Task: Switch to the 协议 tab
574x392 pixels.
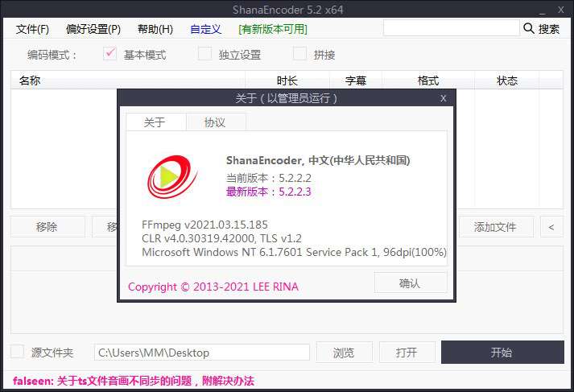Action: click(x=216, y=122)
